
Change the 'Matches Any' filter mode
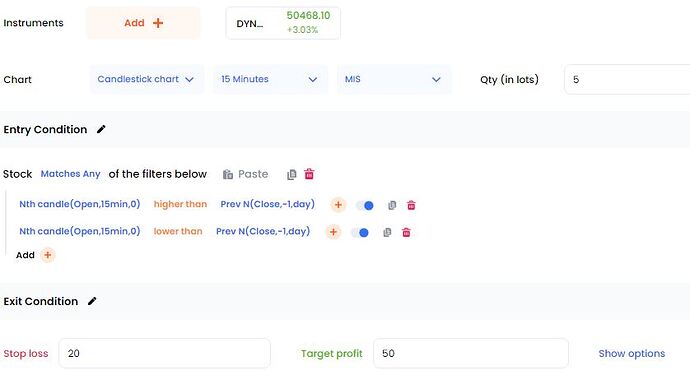pyautogui.click(x=70, y=174)
